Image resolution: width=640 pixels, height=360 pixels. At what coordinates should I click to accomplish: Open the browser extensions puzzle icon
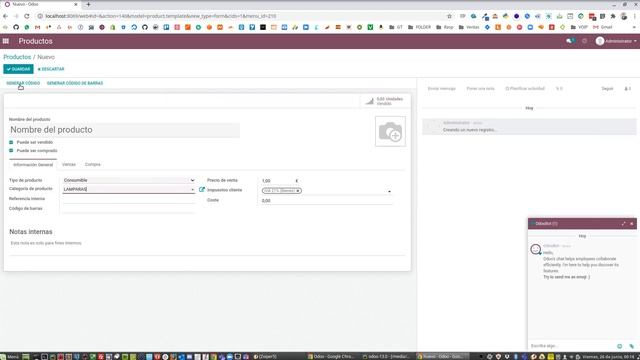[x=613, y=16]
